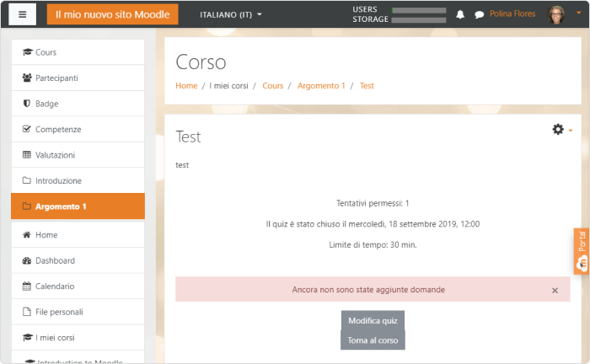Viewport: 590px width, 364px height.
Task: Open Badge in the sidebar
Action: [78, 104]
